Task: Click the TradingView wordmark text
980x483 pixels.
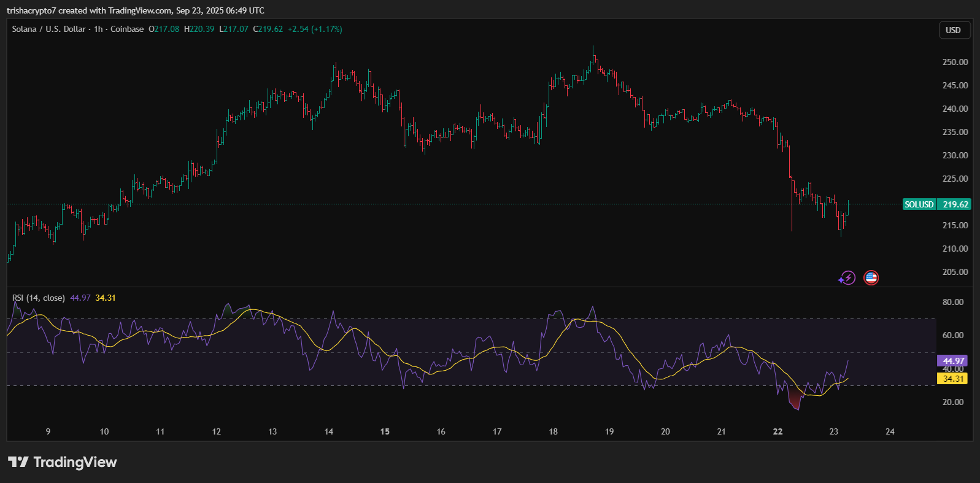Action: (75, 462)
